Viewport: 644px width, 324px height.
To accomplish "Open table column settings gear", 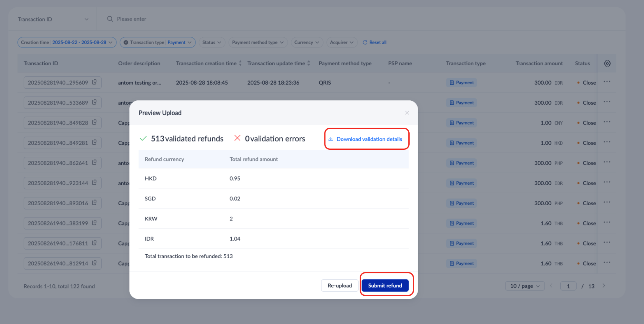I will point(607,64).
